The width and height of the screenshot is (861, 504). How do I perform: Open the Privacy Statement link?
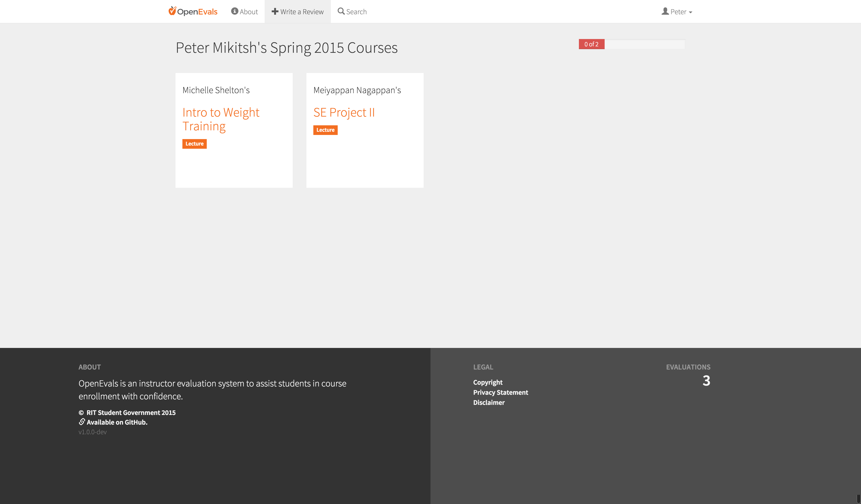tap(500, 392)
